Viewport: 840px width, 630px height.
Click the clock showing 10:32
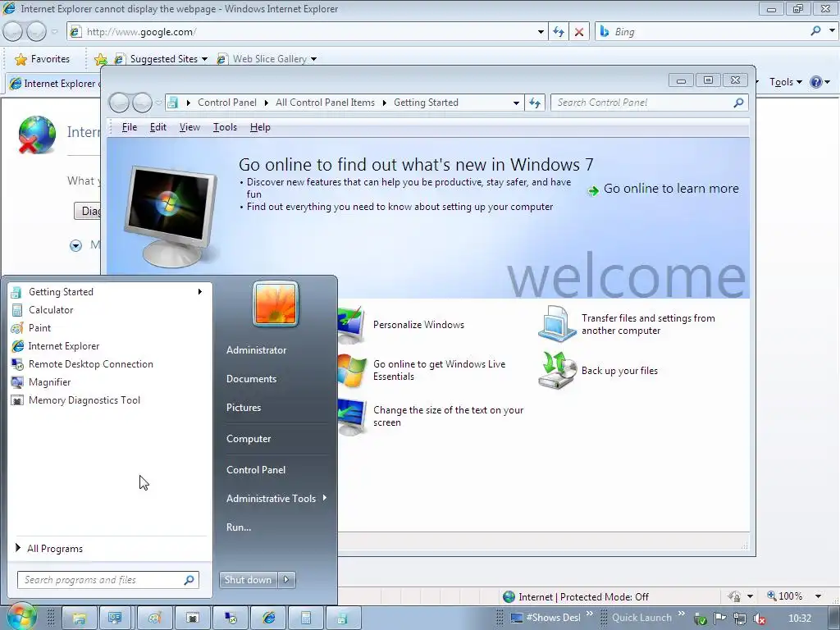(x=800, y=619)
